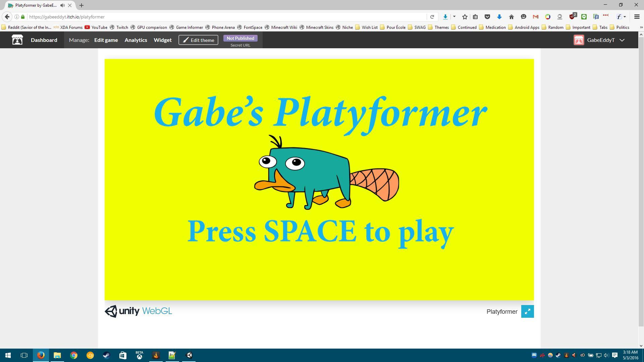
Task: Open system tray volume control
Action: point(606,355)
